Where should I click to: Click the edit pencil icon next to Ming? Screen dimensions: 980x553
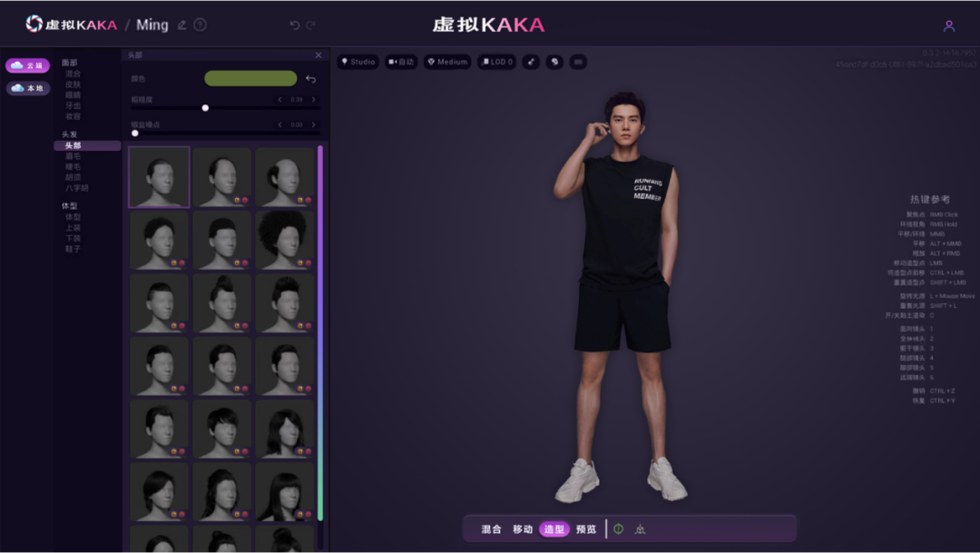click(x=181, y=25)
